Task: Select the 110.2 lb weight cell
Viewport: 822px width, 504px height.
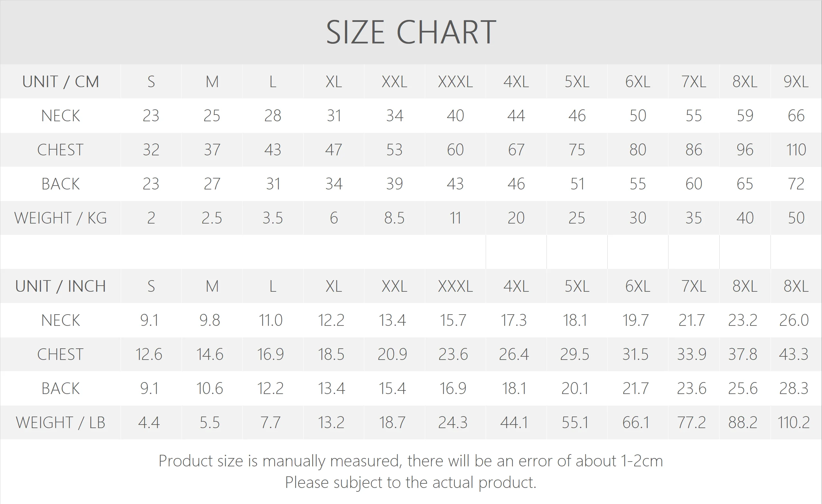Action: 794,422
